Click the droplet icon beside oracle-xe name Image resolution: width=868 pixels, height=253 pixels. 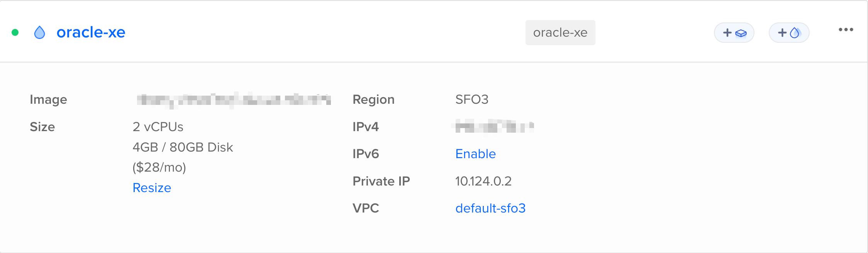click(x=39, y=32)
